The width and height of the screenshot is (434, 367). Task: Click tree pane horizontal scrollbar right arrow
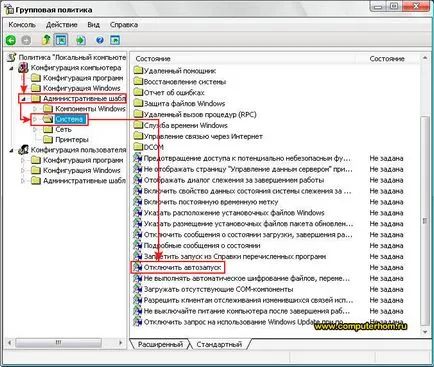pos(121,342)
